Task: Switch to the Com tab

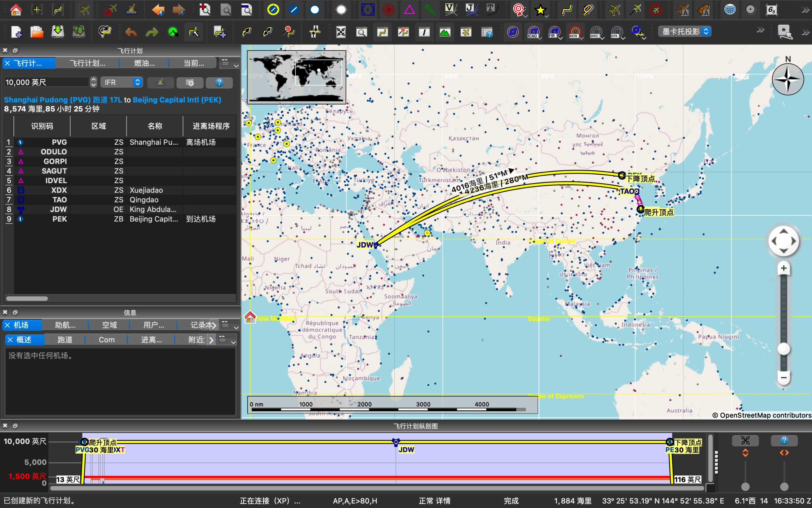Action: pos(106,340)
